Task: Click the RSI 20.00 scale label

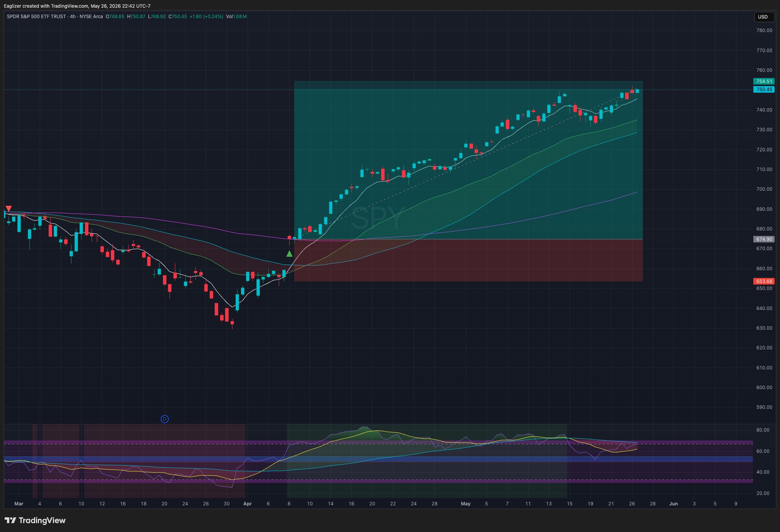Action: pos(763,493)
